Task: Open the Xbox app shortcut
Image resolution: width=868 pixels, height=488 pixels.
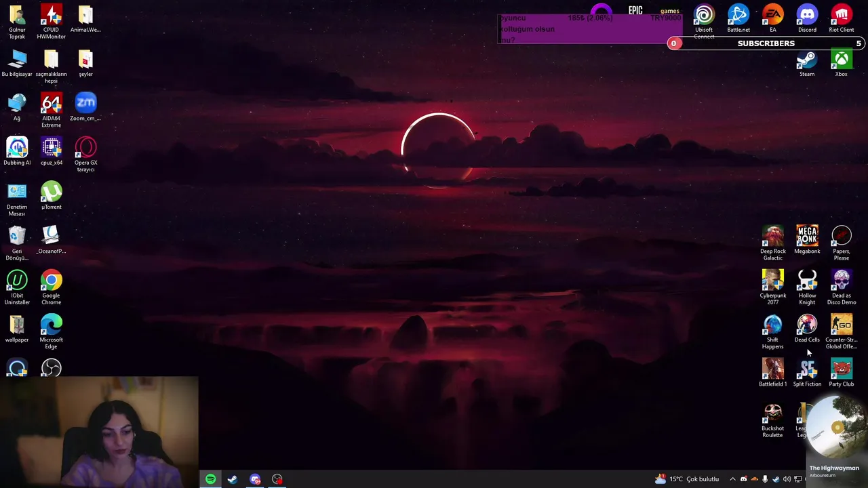Action: [842, 64]
